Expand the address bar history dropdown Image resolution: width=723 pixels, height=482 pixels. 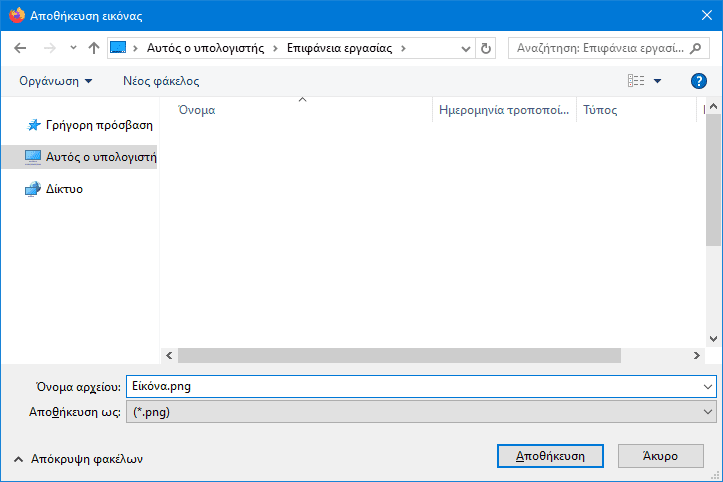(x=465, y=48)
